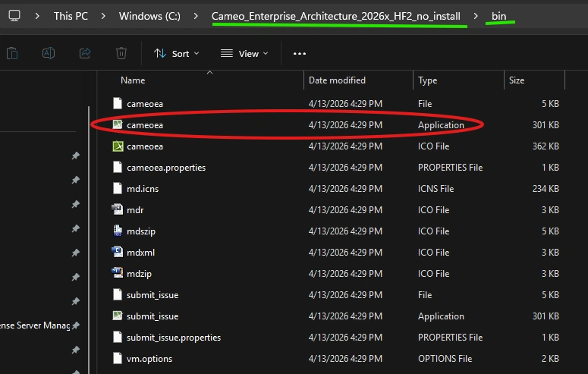Click the Paste clipboard icon in toolbar
The image size is (588, 374).
point(12,53)
